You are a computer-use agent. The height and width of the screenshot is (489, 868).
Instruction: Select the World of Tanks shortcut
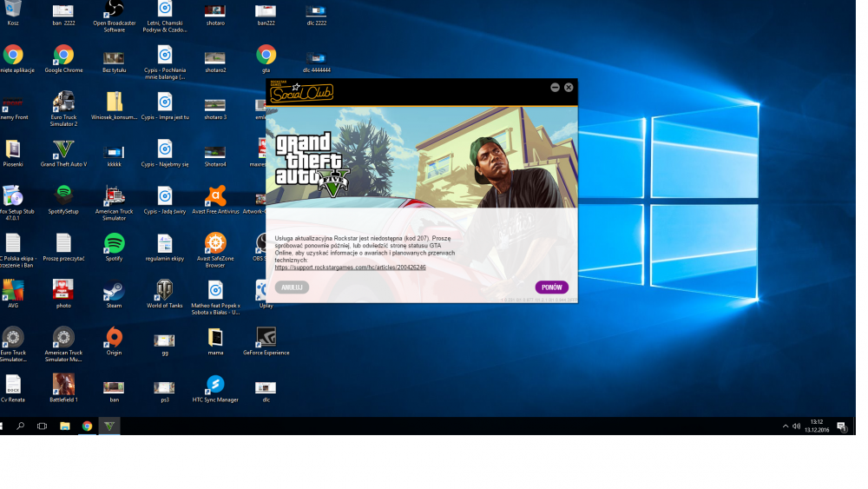click(164, 294)
